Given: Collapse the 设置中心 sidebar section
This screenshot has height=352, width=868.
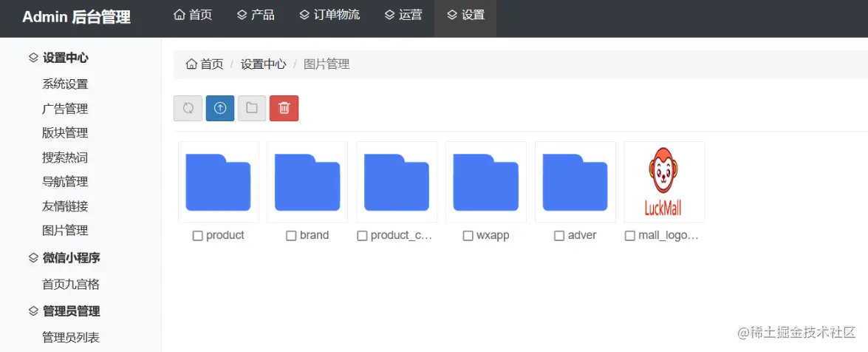Looking at the screenshot, I should tap(58, 58).
